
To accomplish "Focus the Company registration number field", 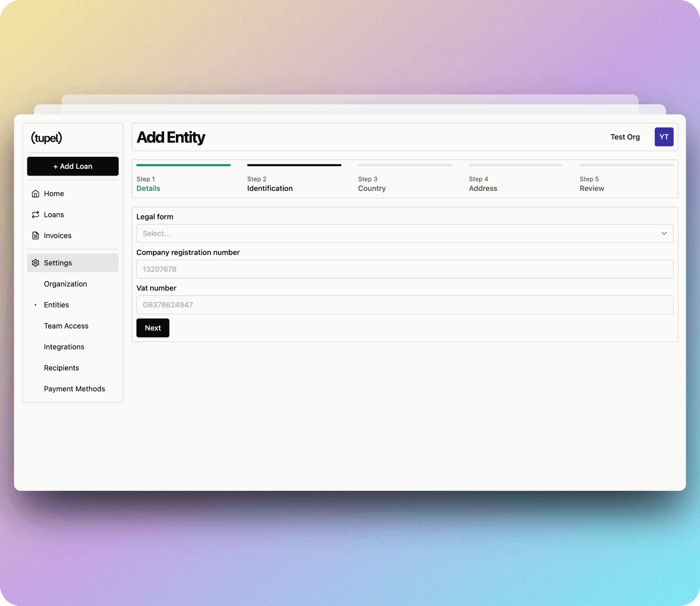I will pyautogui.click(x=405, y=269).
